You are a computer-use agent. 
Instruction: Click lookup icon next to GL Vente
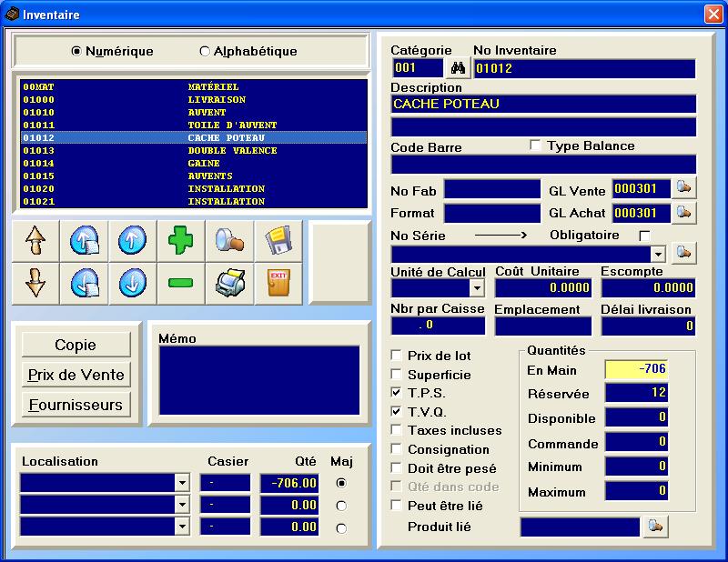(x=683, y=188)
